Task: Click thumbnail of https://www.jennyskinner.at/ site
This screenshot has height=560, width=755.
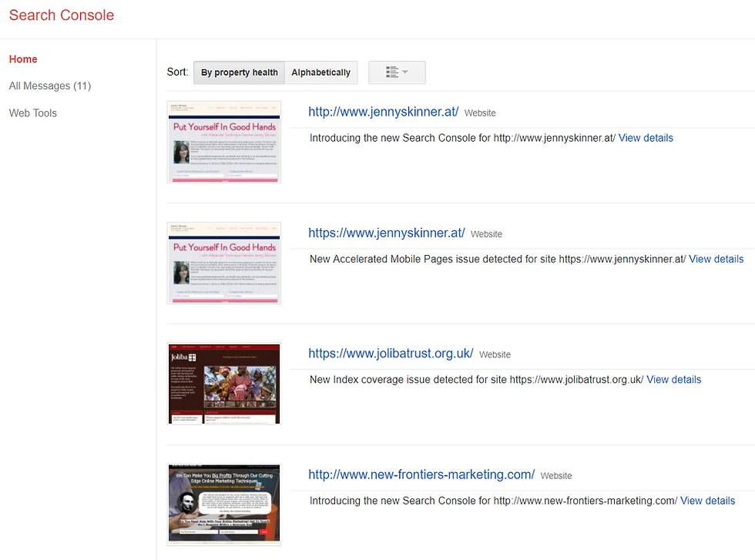Action: pos(224,263)
